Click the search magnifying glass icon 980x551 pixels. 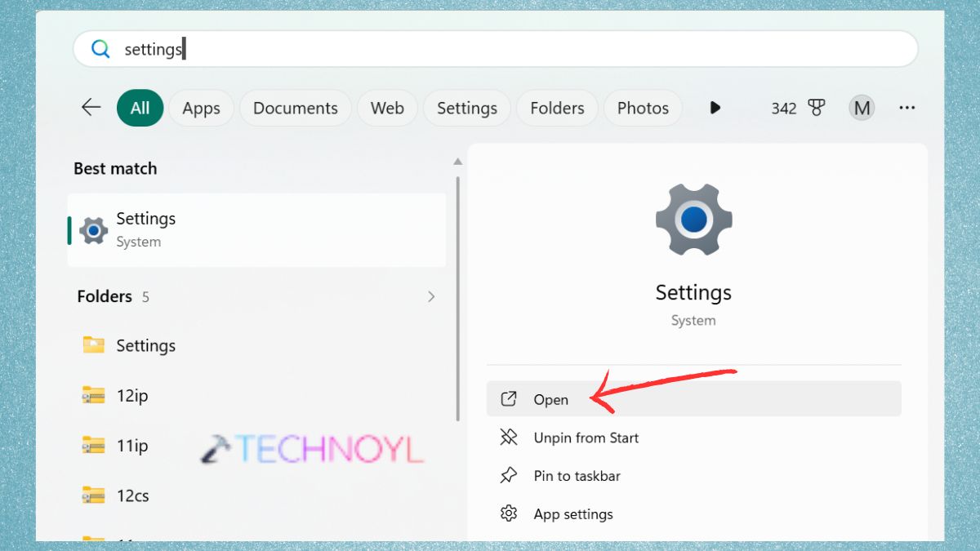[x=100, y=49]
